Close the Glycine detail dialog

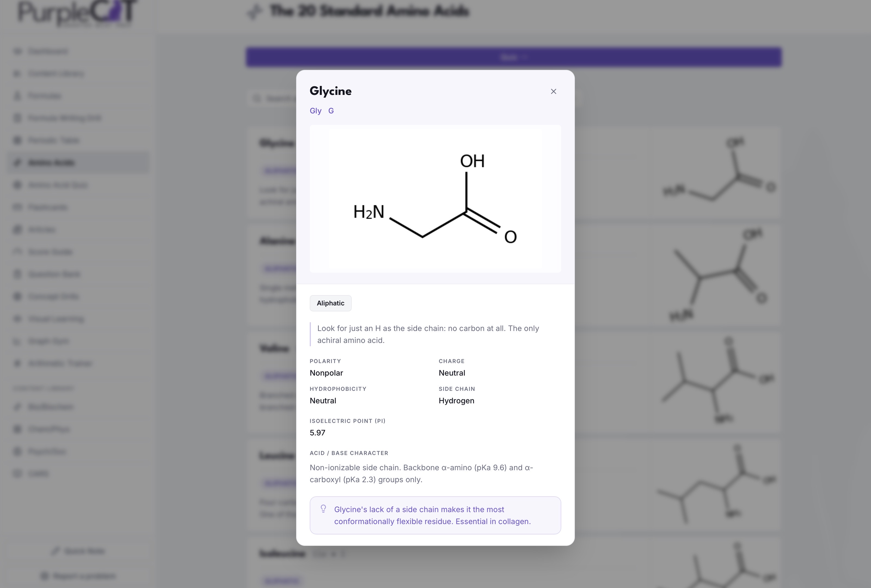pos(553,91)
